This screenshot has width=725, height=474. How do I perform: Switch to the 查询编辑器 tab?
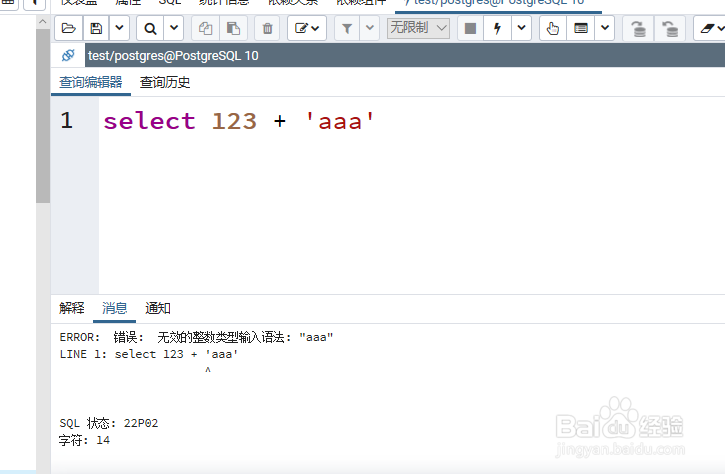pos(91,82)
